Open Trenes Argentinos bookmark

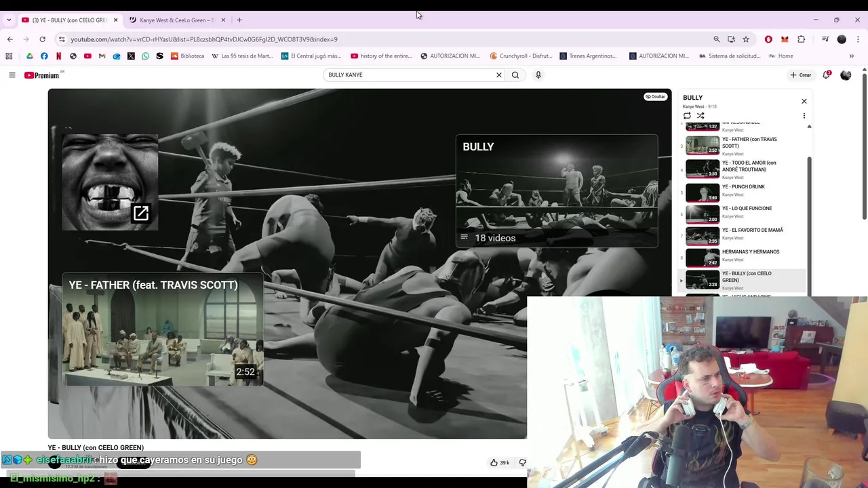588,56
